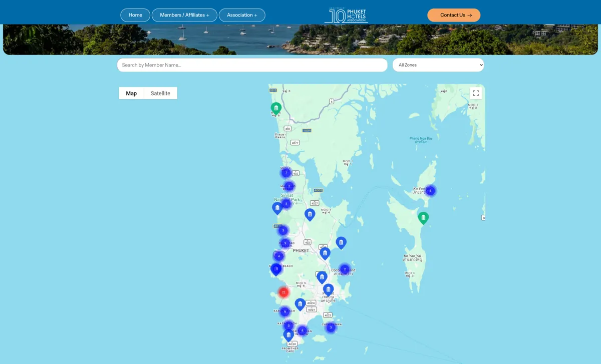
Task: Open the red cluster marker showing 21
Action: pos(284,292)
